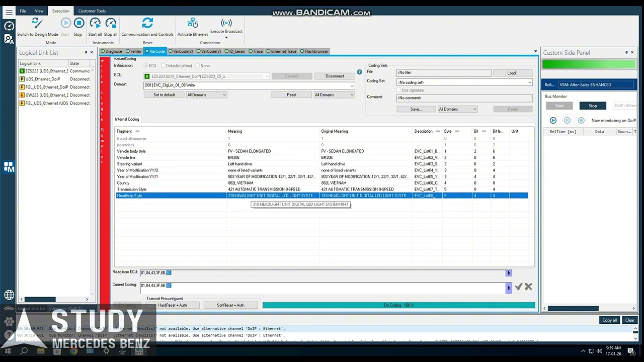Click the Load... button
The width and height of the screenshot is (644, 362).
(x=513, y=73)
